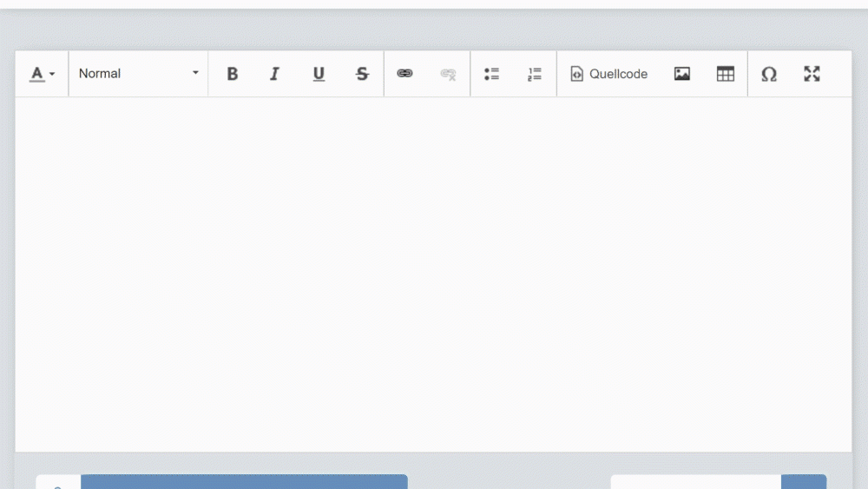Toggle underline formatting
Viewport: 868px width, 489px height.
[x=319, y=74]
